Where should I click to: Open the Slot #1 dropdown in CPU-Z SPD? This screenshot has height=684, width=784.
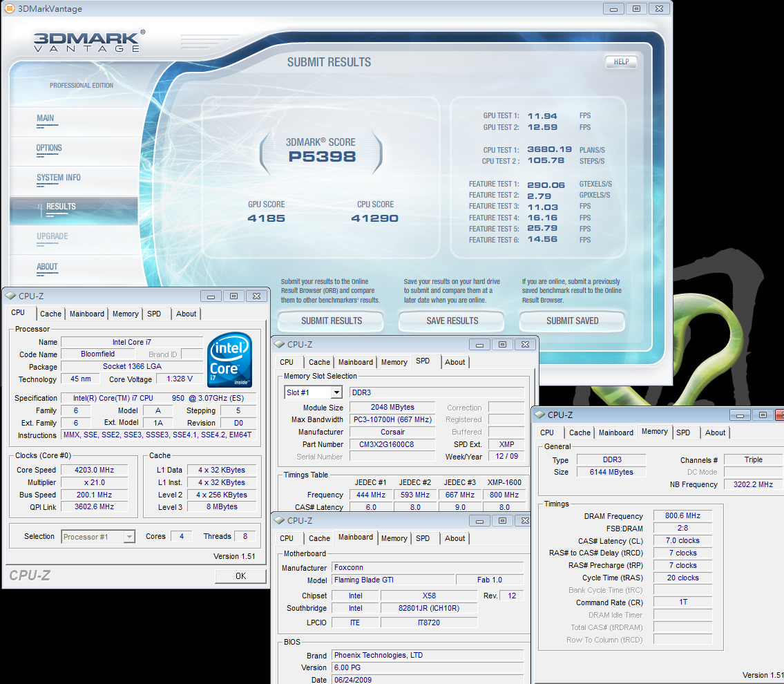pyautogui.click(x=336, y=392)
